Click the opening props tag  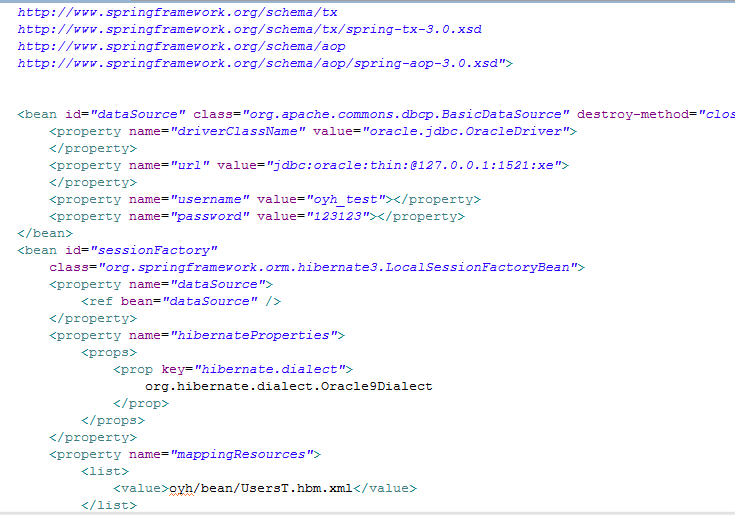[109, 352]
